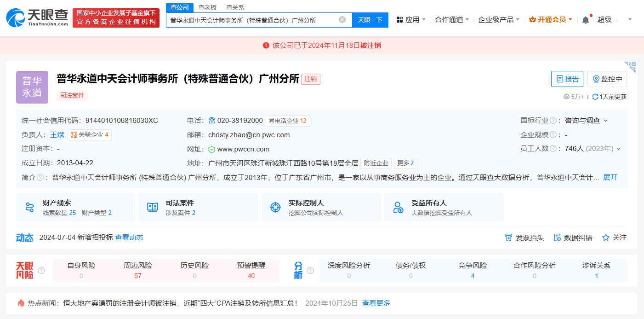Switch to the 查老板 tab
Image resolution: width=644 pixels, height=319 pixels.
pos(207,7)
